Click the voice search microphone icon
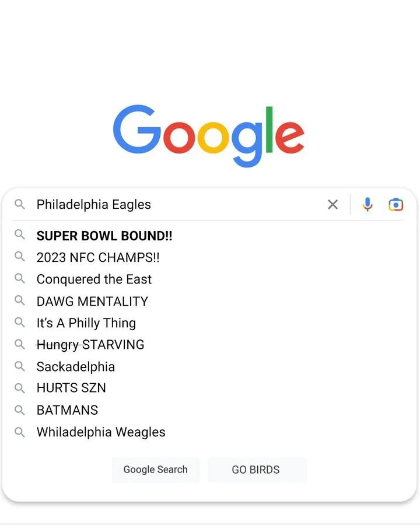Screen dimensions: 420x525 [367, 204]
